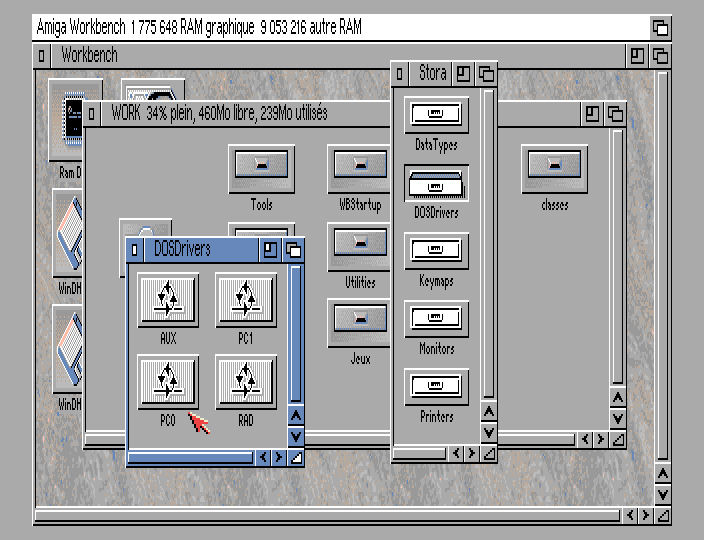
Task: Select the PC0 DOS driver icon
Action: coord(168,382)
